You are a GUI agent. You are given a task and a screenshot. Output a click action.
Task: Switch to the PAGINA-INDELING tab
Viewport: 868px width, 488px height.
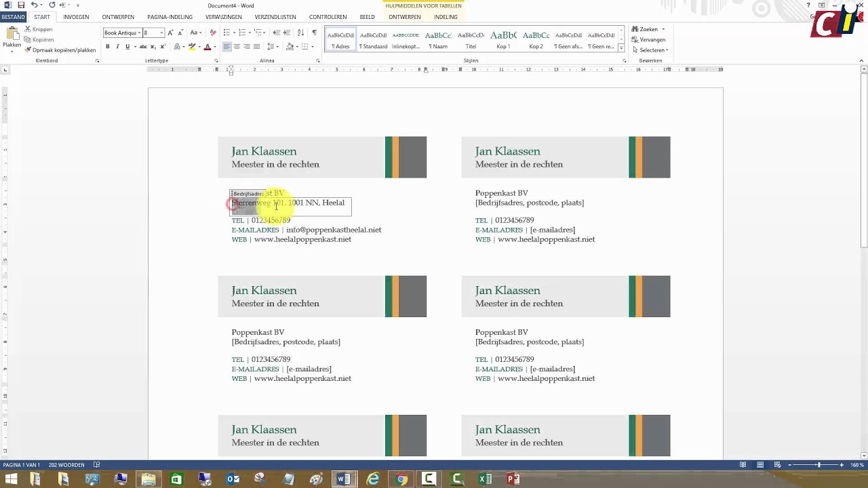[x=170, y=17]
